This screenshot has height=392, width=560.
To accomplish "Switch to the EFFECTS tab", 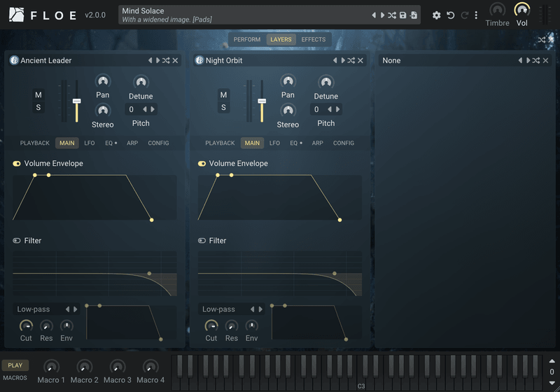I will click(313, 40).
